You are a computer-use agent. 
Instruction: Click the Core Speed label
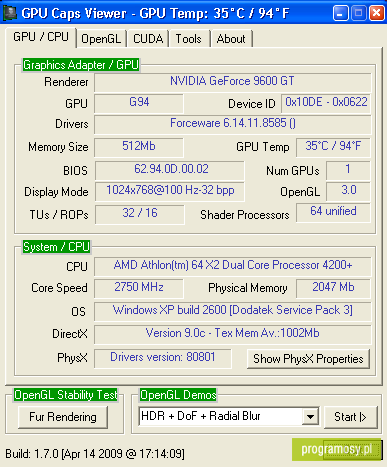[x=59, y=288]
